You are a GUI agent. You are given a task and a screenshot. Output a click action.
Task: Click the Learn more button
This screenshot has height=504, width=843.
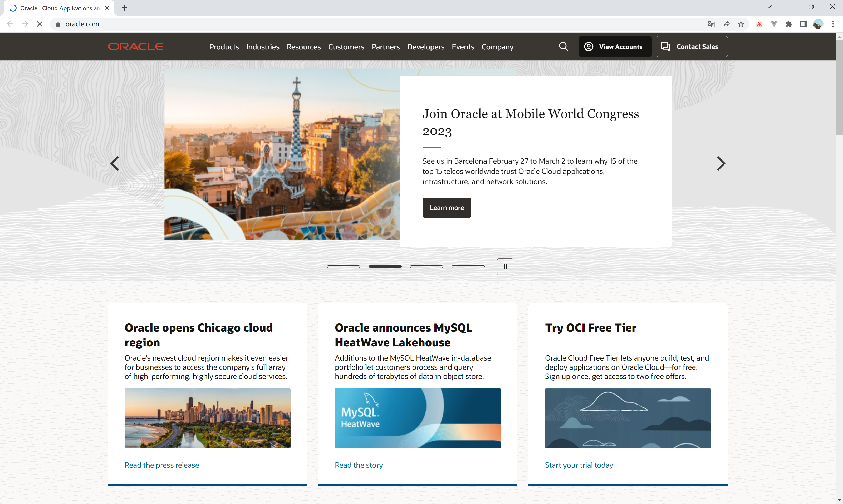coord(447,207)
